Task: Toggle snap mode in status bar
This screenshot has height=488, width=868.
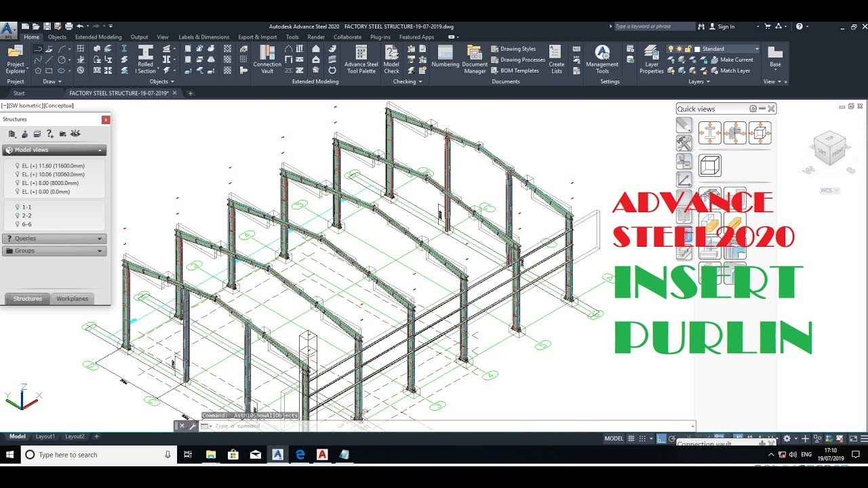Action: pos(642,439)
